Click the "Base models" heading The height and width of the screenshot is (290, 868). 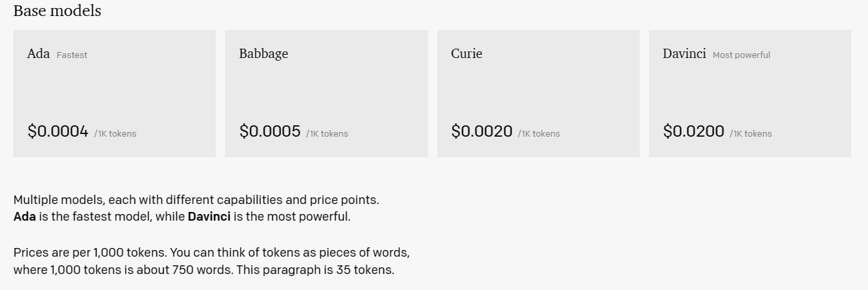[x=57, y=11]
